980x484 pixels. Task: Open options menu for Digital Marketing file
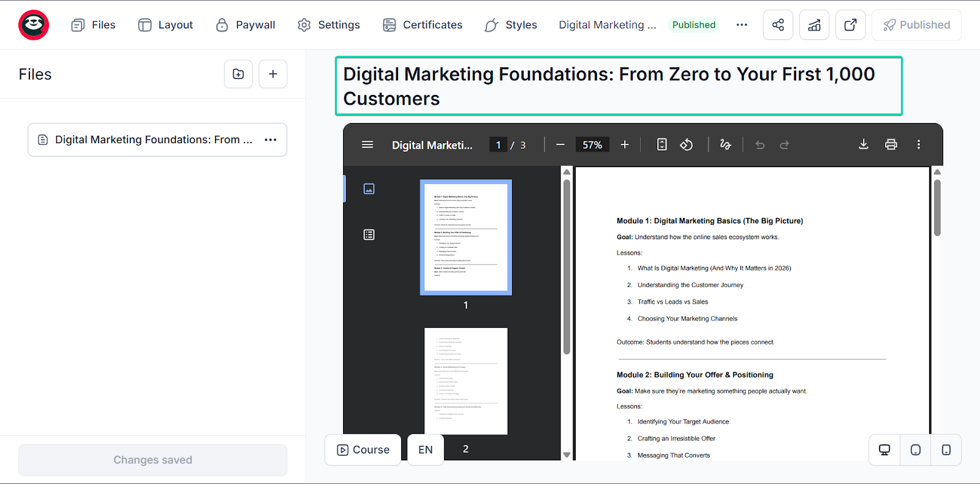coord(271,140)
